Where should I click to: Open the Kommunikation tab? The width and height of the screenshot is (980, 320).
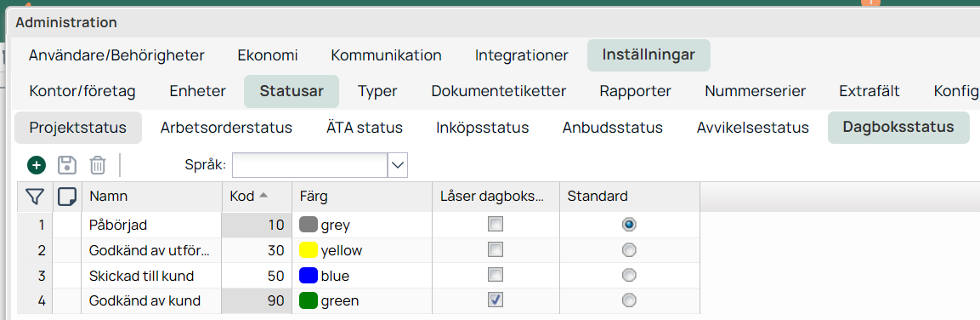click(386, 55)
